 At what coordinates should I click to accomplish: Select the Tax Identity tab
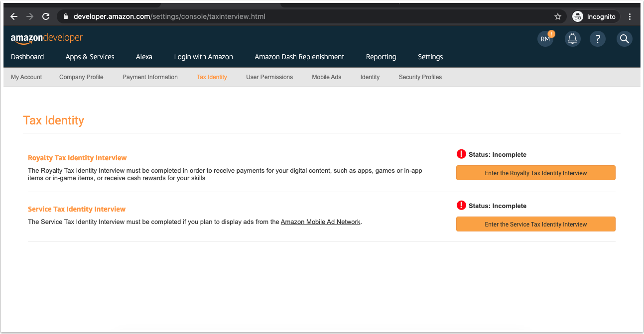[212, 77]
